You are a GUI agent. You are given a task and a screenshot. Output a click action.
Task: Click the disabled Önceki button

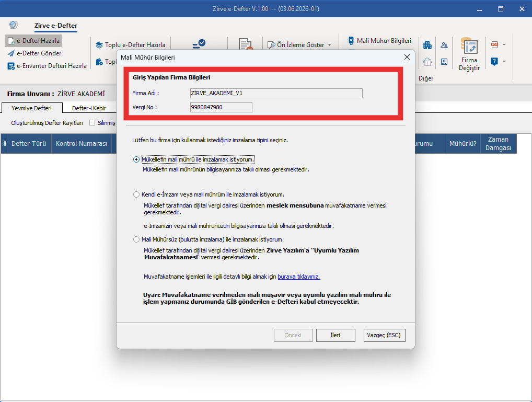[x=293, y=335]
